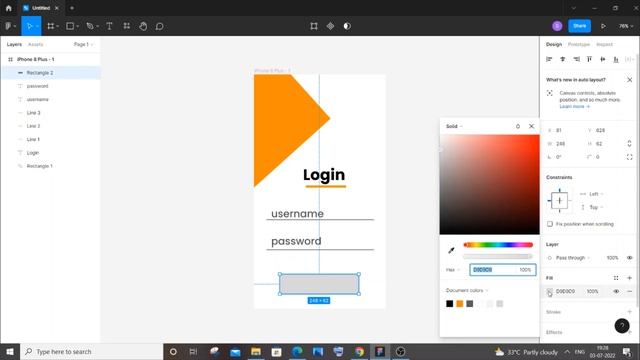Select the Move tool
This screenshot has height=360, width=640.
tap(29, 26)
